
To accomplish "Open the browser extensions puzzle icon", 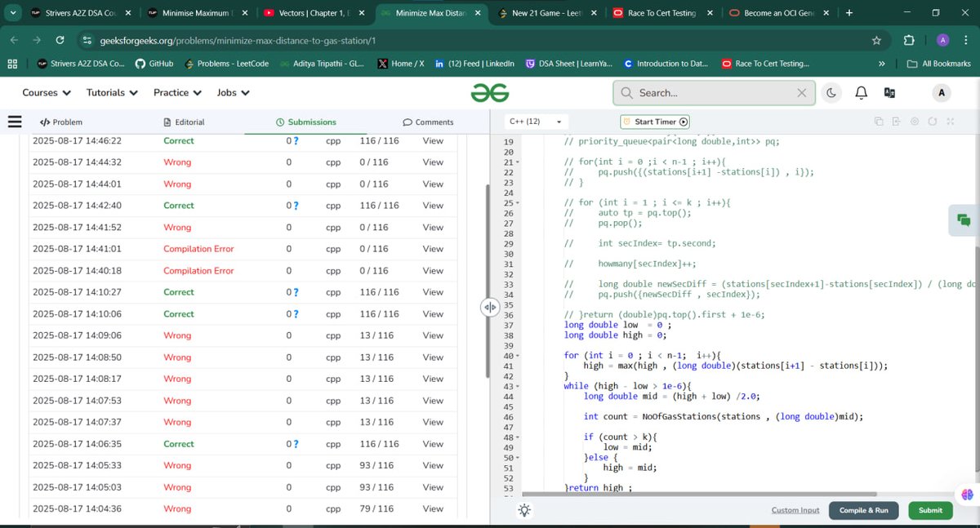I will click(909, 40).
